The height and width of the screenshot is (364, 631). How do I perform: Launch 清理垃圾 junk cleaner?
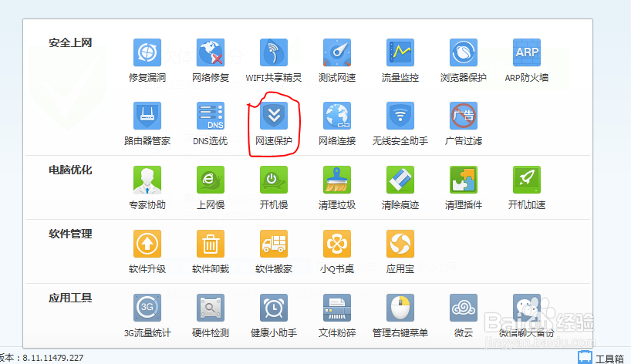click(x=337, y=180)
